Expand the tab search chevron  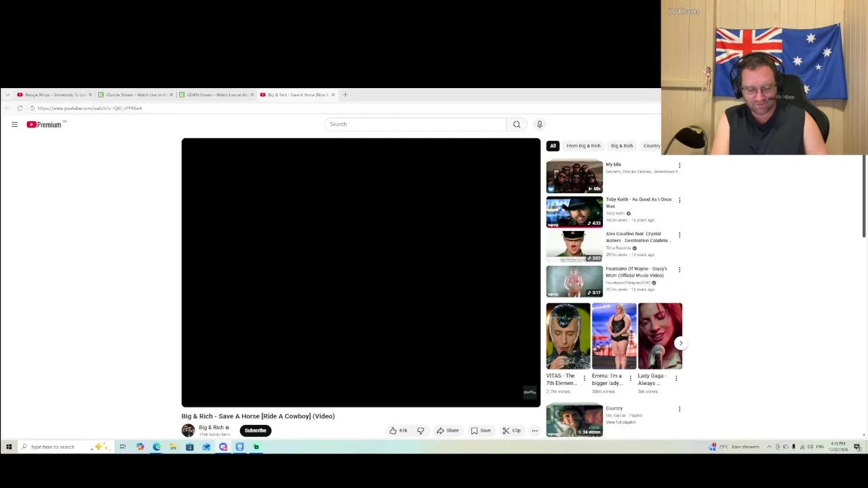click(7, 95)
